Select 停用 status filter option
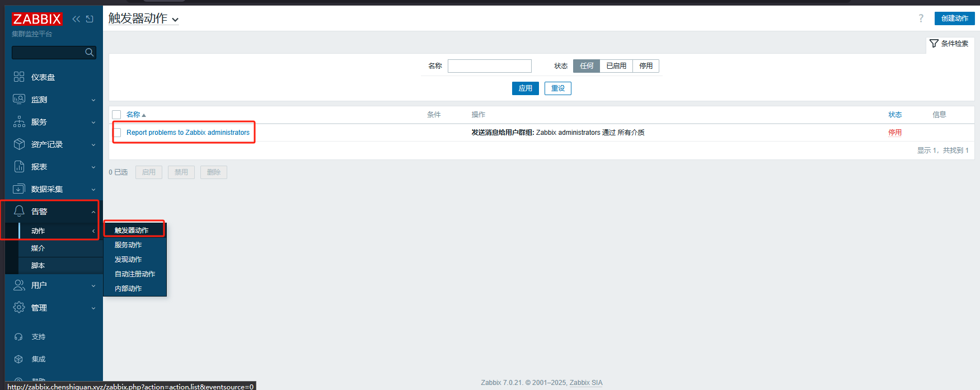This screenshot has width=980, height=390. pos(646,66)
